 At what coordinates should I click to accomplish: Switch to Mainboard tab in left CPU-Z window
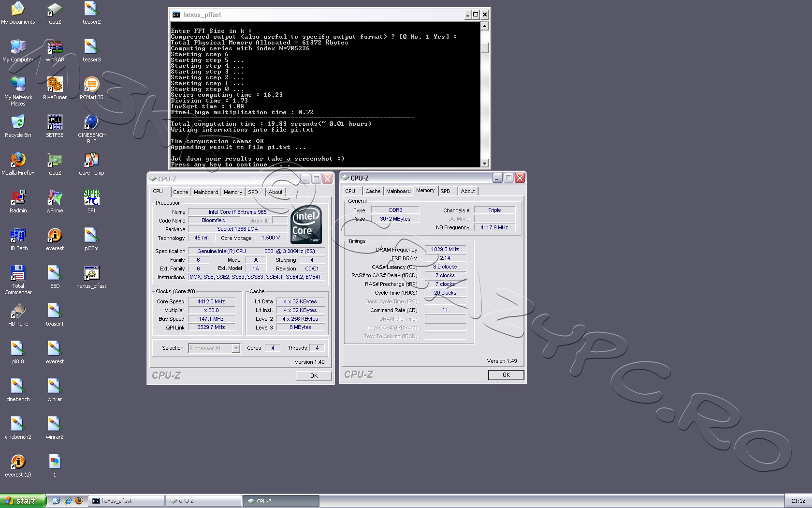tap(206, 192)
